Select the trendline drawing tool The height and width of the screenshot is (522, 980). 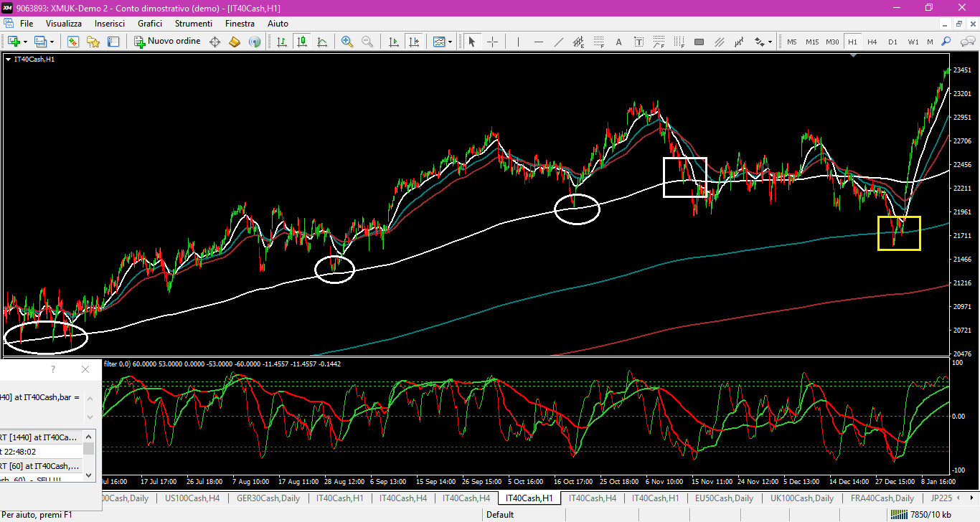(558, 42)
